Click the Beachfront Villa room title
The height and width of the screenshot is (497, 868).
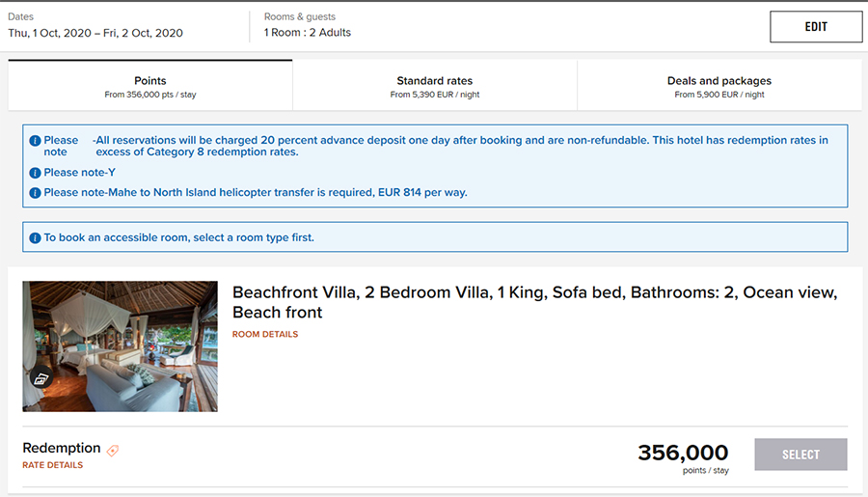pyautogui.click(x=534, y=302)
